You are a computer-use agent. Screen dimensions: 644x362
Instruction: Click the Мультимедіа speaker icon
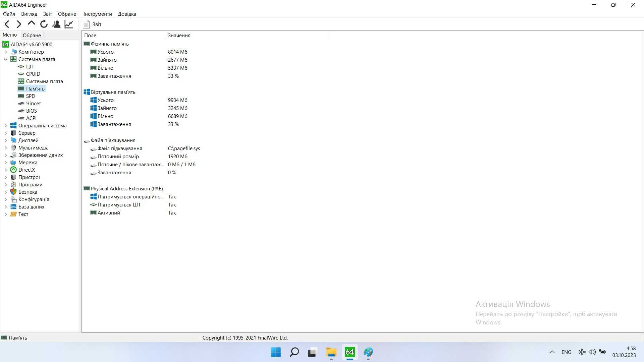(13, 148)
